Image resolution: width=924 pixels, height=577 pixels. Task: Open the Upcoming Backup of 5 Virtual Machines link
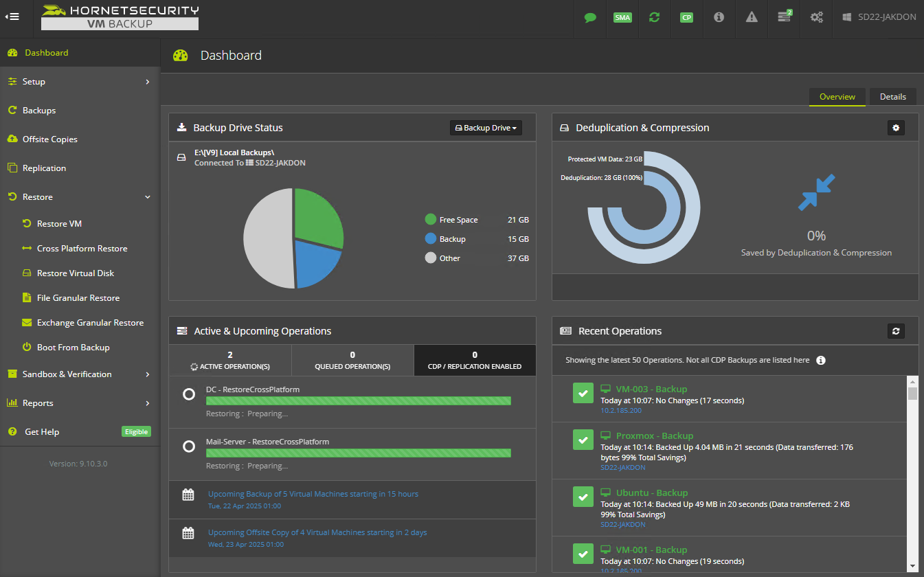click(313, 494)
